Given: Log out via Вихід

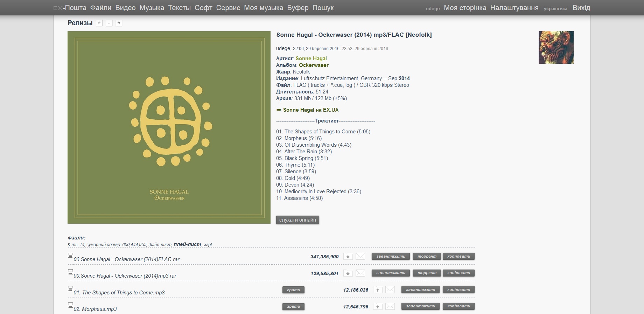Looking at the screenshot, I should point(581,8).
